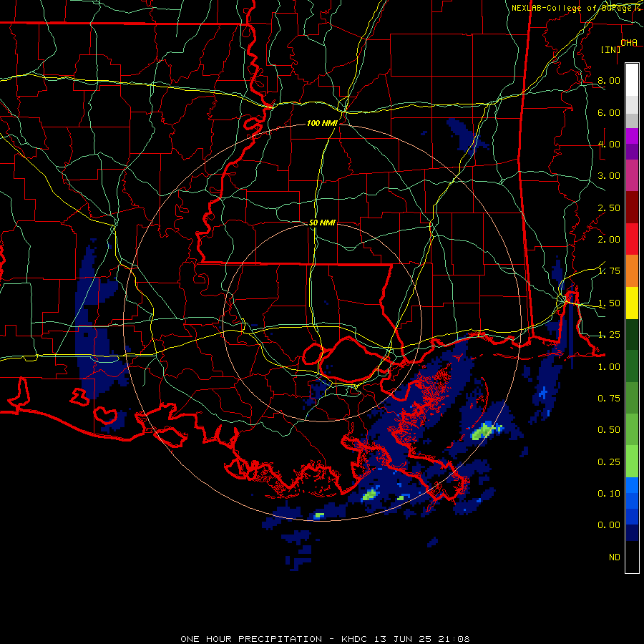The width and height of the screenshot is (644, 644).
Task: Click the ND legend label
Action: pos(615,557)
